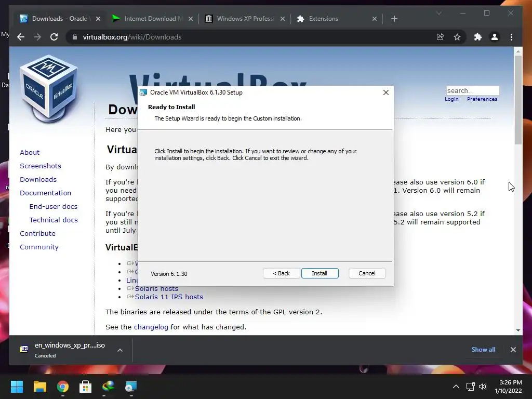Image resolution: width=532 pixels, height=399 pixels.
Task: Switch to Downloads – Oracle tab
Action: (x=59, y=19)
